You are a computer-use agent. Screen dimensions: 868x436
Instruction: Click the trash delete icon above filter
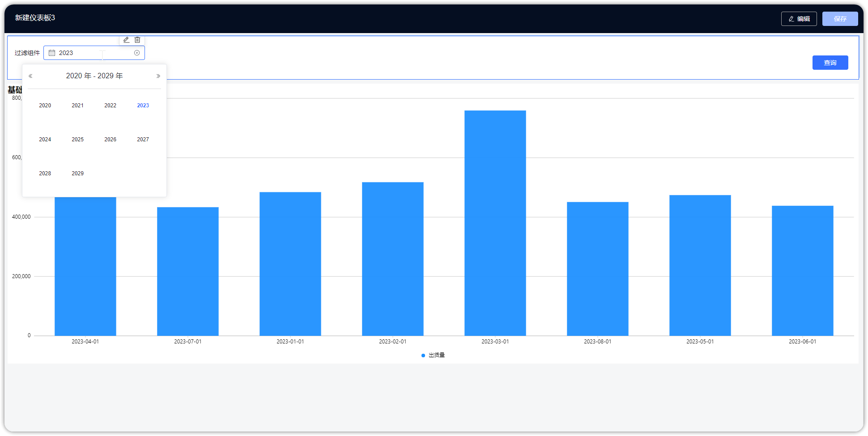[137, 40]
